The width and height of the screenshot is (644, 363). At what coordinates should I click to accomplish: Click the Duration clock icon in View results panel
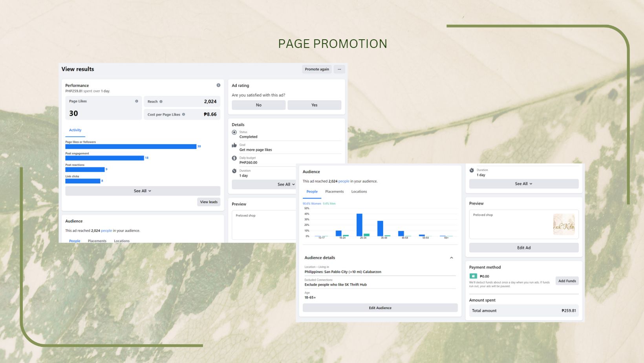[x=234, y=171]
